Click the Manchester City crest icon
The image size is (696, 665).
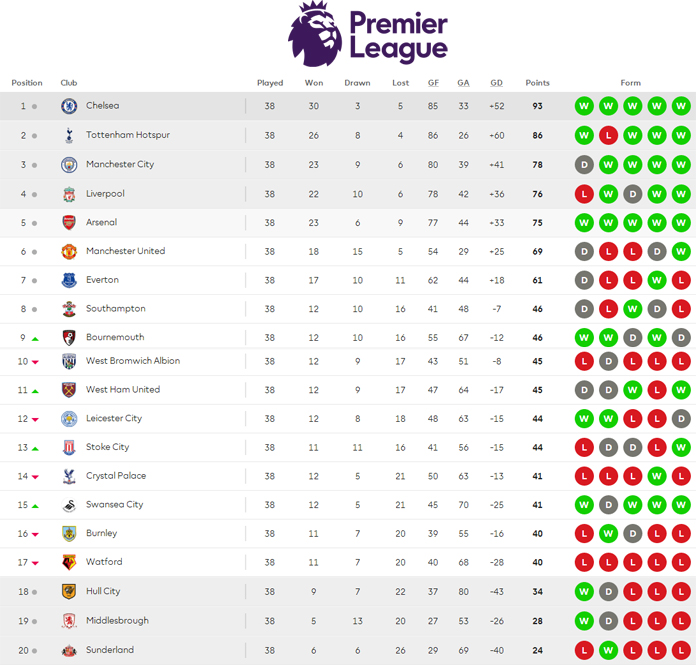(x=69, y=164)
